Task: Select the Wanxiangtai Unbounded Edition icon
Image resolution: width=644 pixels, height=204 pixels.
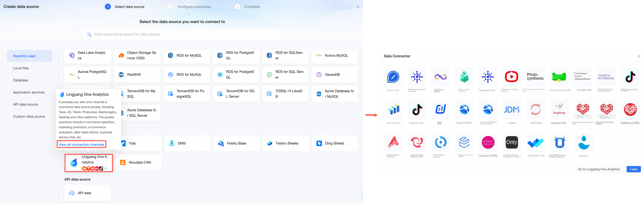Action: pyautogui.click(x=417, y=77)
